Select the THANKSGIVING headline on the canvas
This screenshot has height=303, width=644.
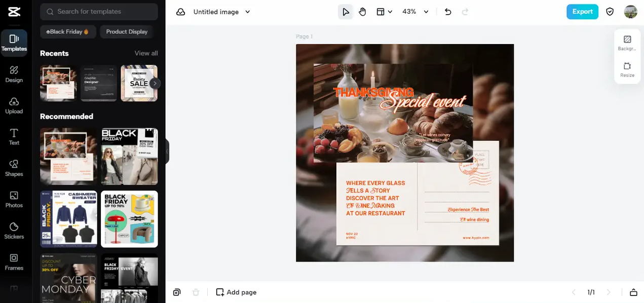pyautogui.click(x=373, y=92)
